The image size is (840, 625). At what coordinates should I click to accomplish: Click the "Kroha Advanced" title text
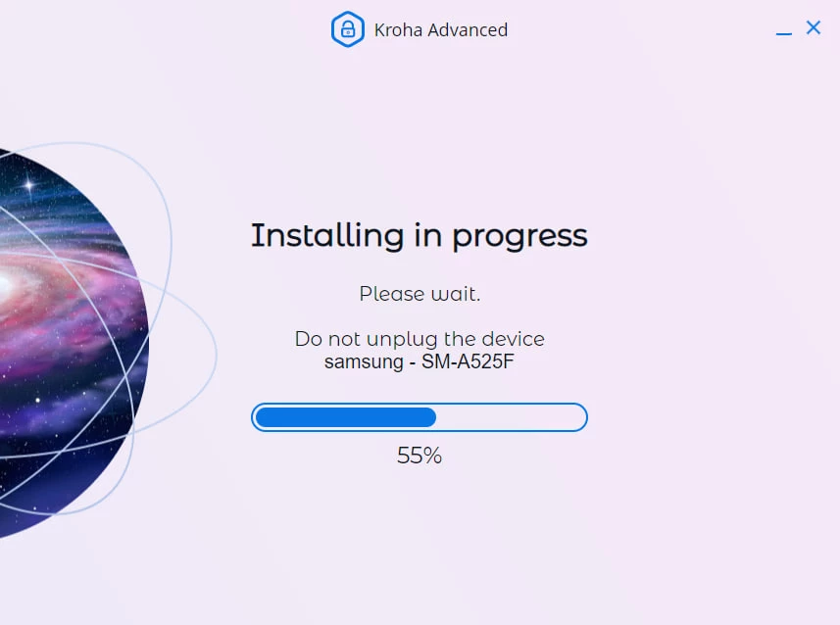(x=440, y=30)
